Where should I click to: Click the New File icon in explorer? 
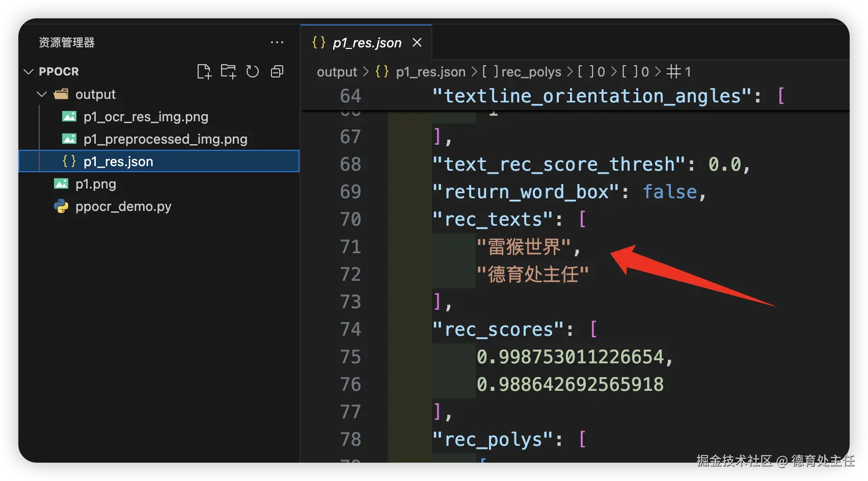pos(204,72)
